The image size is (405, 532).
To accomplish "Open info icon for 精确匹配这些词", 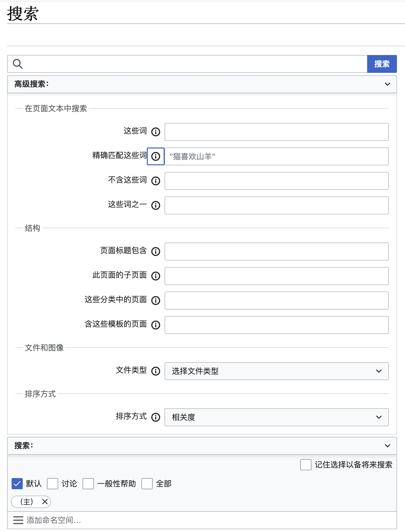I will point(156,156).
